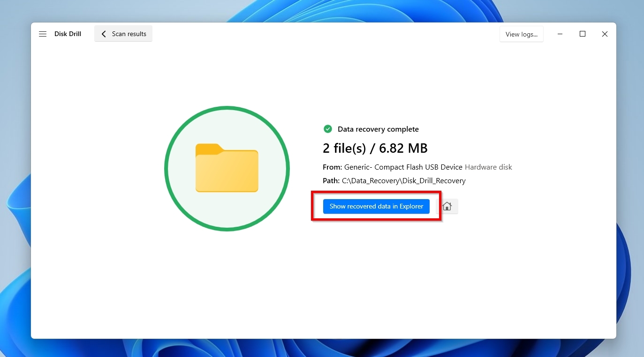Image resolution: width=644 pixels, height=357 pixels.
Task: Select the green success checkmark icon
Action: point(327,129)
